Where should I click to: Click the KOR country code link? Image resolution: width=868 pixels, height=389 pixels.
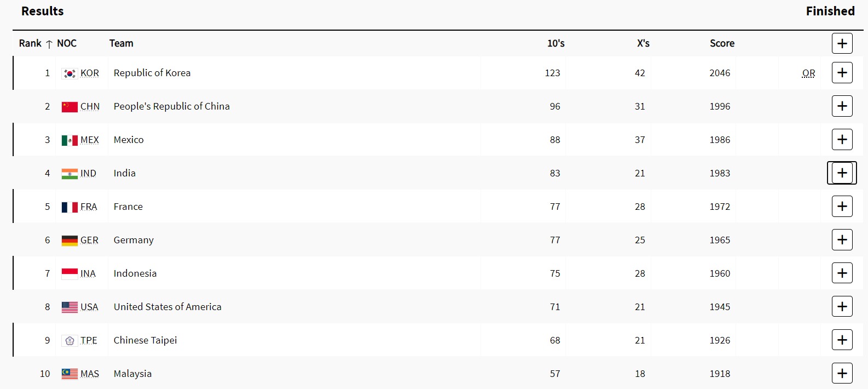[90, 73]
